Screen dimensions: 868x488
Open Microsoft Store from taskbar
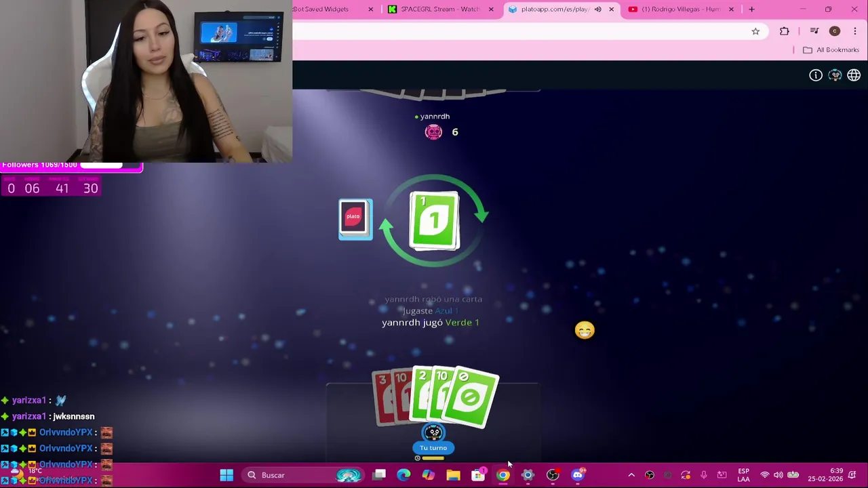(x=478, y=475)
